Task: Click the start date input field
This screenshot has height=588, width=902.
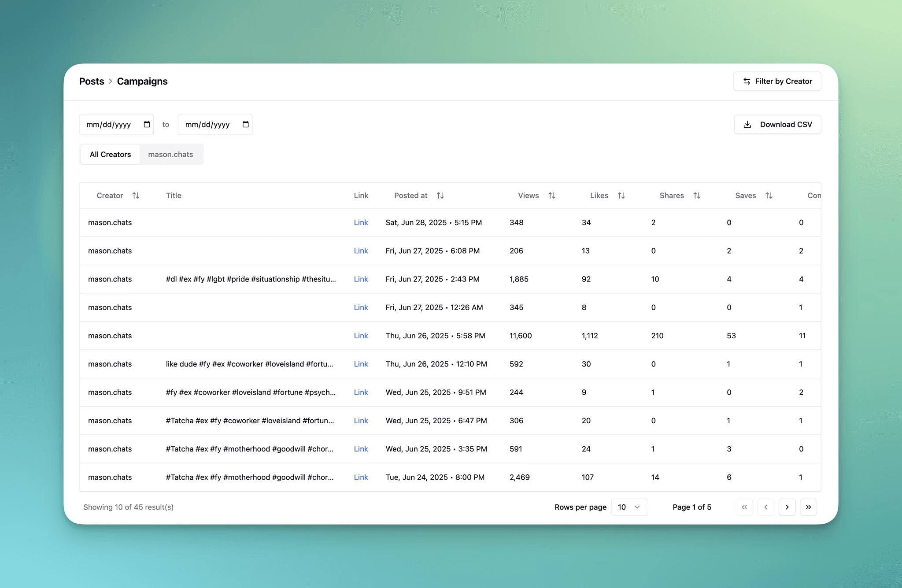Action: pyautogui.click(x=109, y=125)
